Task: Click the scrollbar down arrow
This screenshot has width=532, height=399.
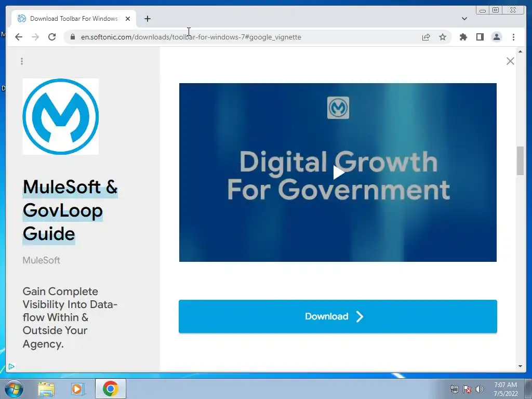Action: 520,366
